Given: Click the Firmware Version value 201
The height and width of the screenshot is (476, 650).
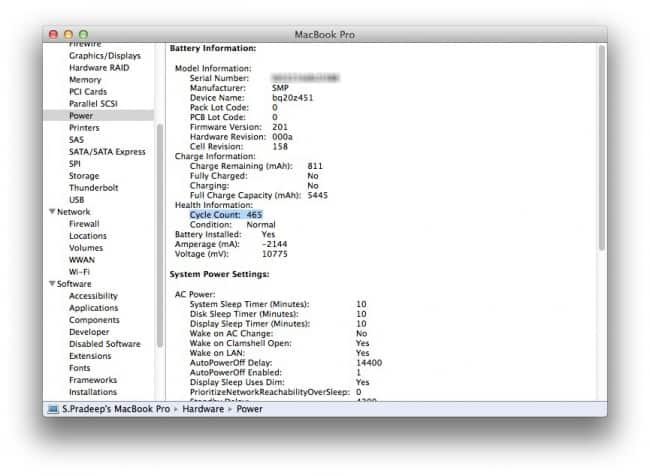Looking at the screenshot, I should point(280,127).
